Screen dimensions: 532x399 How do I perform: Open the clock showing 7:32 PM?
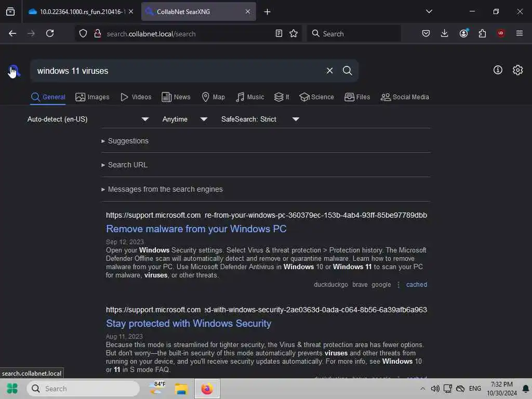[502, 389]
